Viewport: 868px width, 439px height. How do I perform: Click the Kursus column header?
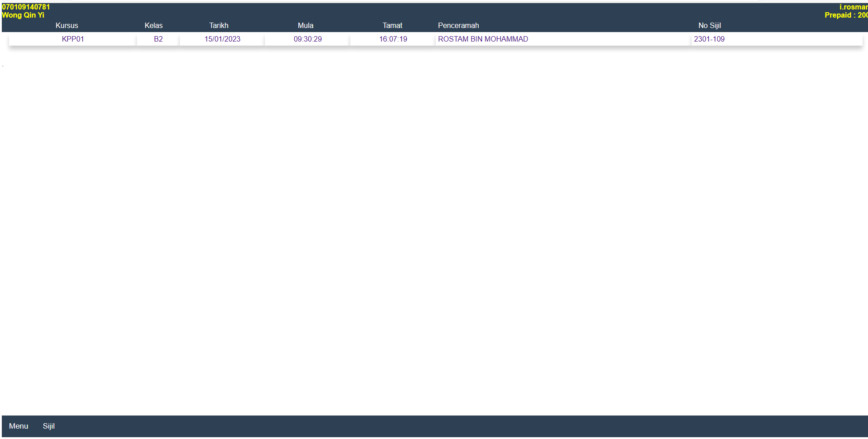tap(67, 26)
